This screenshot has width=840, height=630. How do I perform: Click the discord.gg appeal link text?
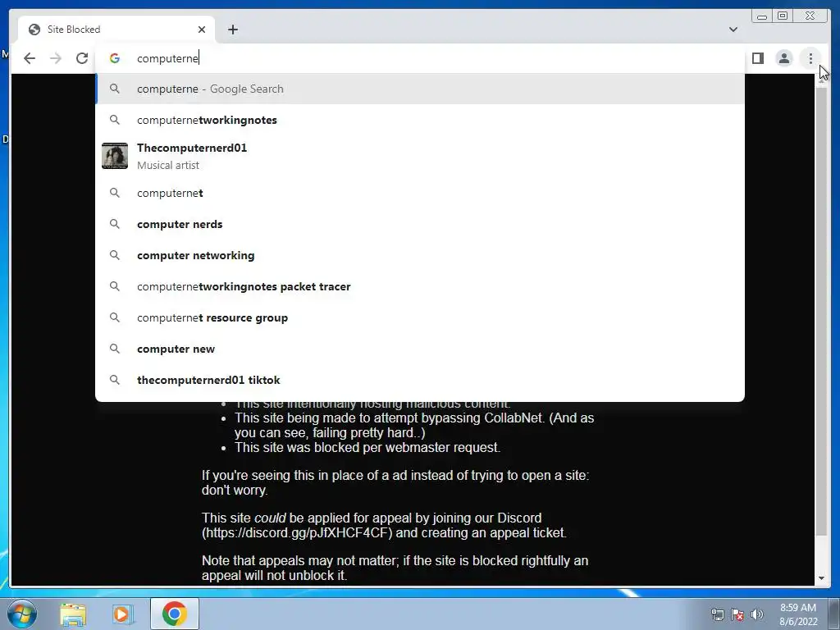tap(297, 533)
